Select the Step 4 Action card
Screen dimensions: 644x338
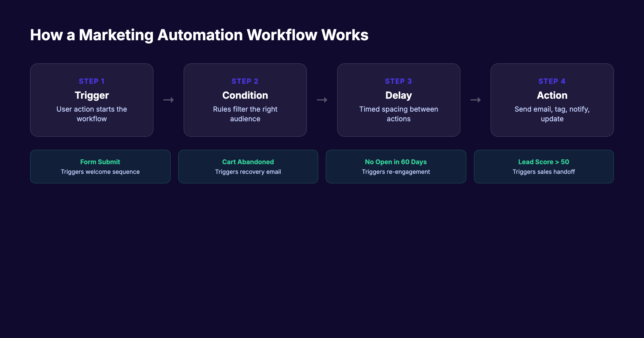coord(552,100)
